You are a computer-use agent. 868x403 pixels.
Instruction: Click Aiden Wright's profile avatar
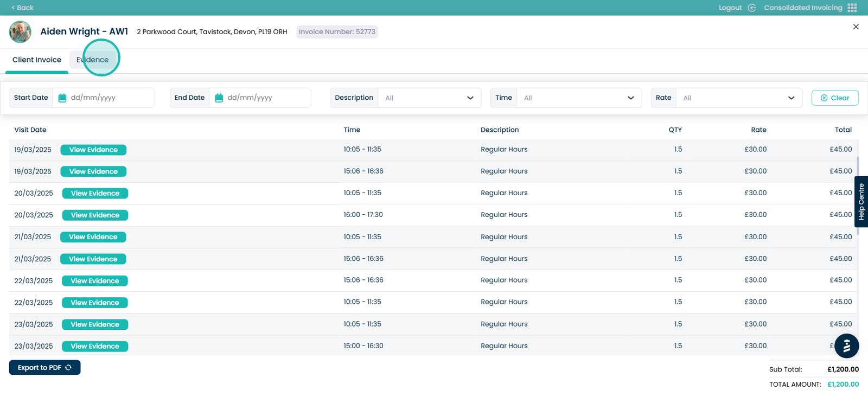pos(20,32)
